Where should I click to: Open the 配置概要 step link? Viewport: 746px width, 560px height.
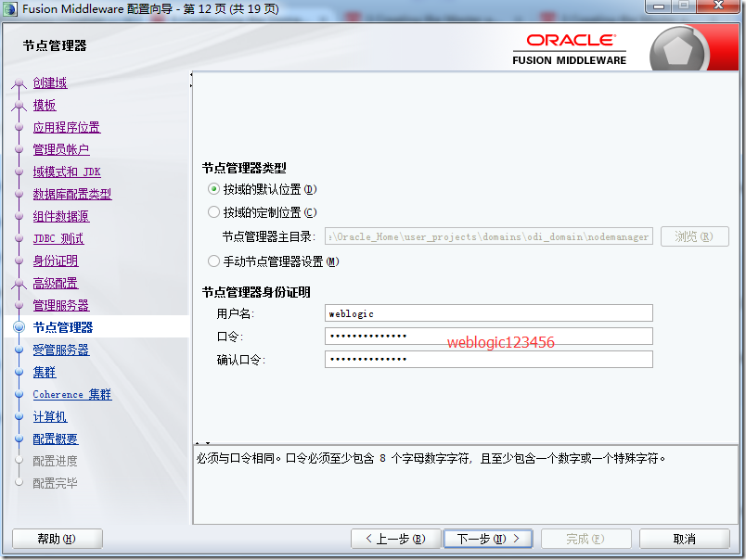[56, 439]
